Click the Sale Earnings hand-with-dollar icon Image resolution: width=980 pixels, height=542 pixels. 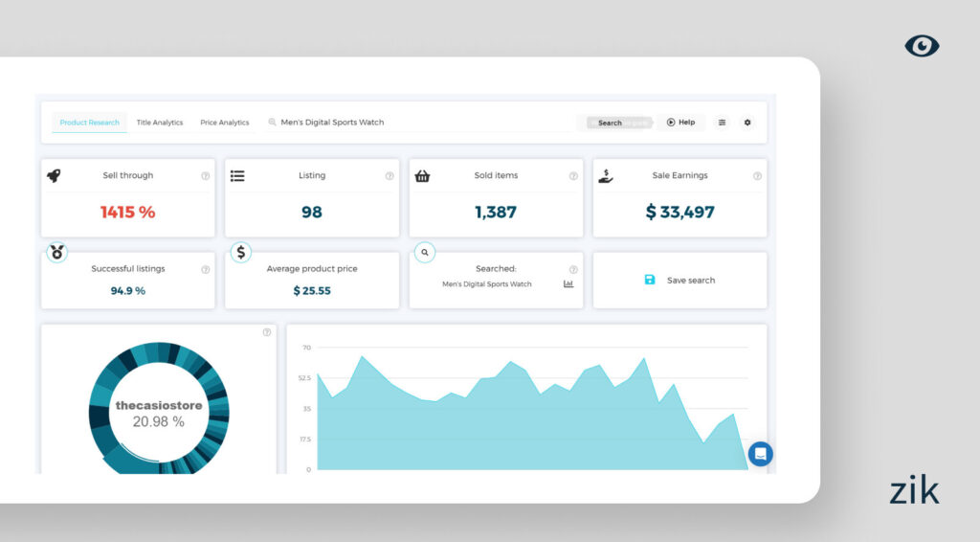point(606,175)
